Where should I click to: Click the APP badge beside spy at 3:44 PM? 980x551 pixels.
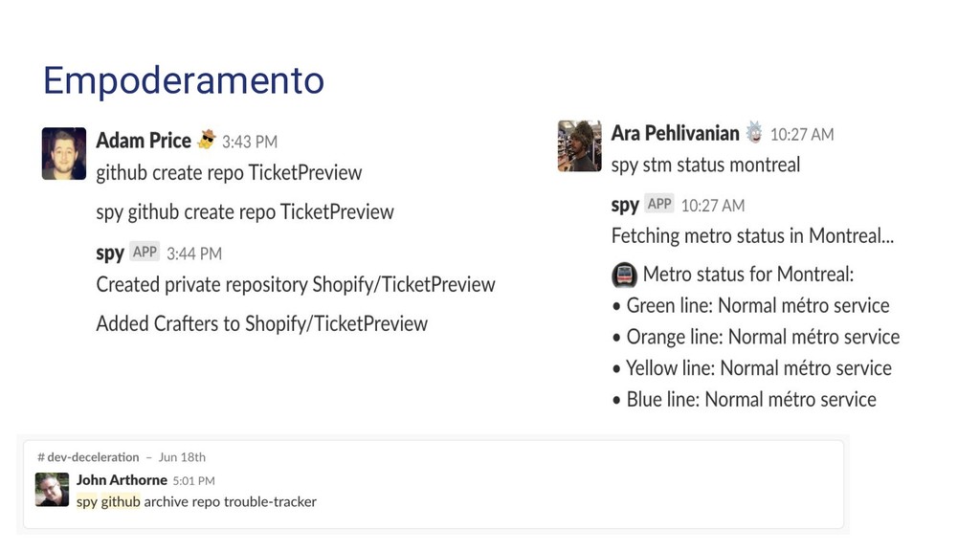click(x=145, y=253)
